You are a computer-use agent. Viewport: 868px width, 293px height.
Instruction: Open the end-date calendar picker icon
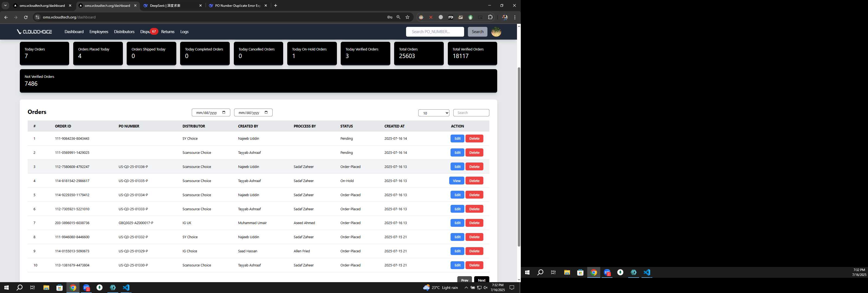266,113
